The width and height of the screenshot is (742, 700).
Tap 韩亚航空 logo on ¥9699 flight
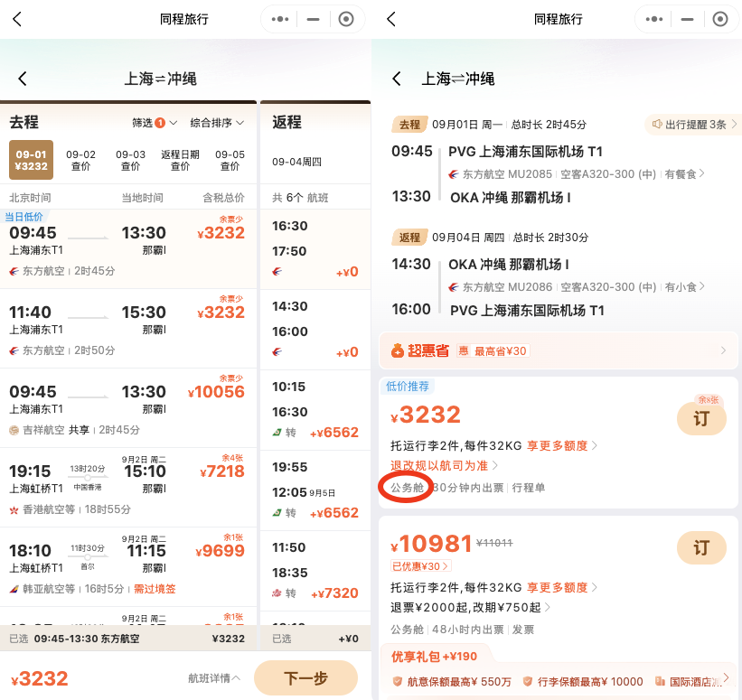pyautogui.click(x=14, y=589)
